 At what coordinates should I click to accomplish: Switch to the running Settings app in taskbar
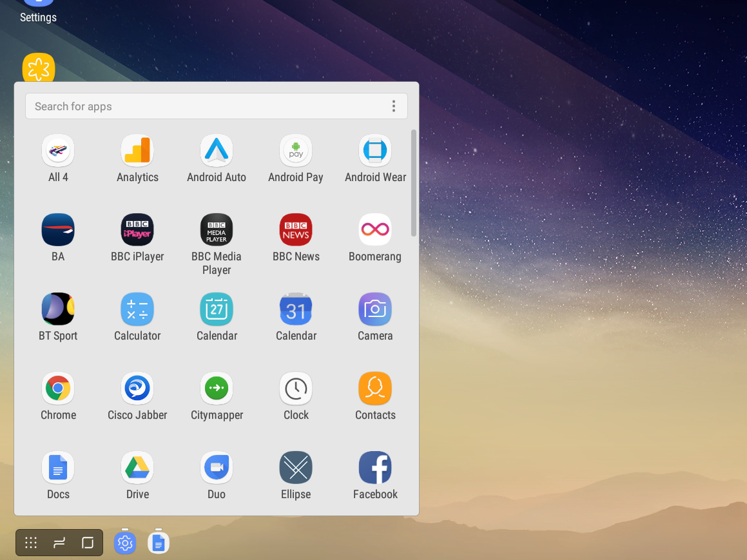(x=125, y=543)
